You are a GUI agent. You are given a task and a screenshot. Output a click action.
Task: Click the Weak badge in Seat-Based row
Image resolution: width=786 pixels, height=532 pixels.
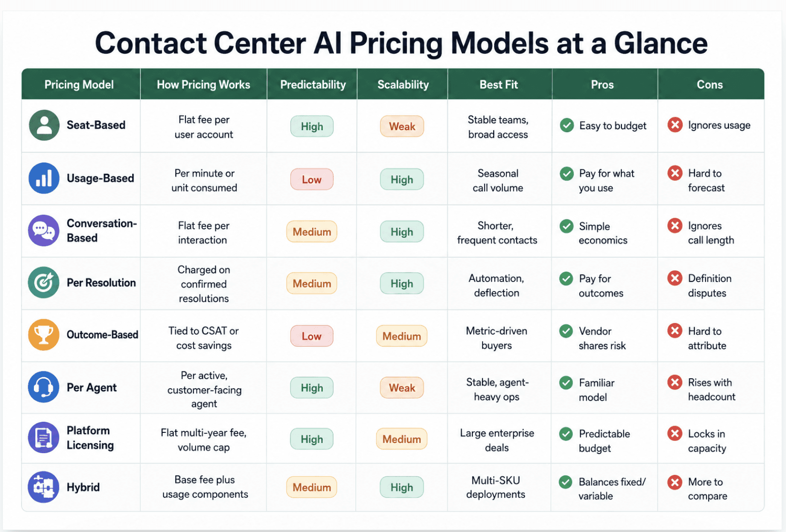402,126
